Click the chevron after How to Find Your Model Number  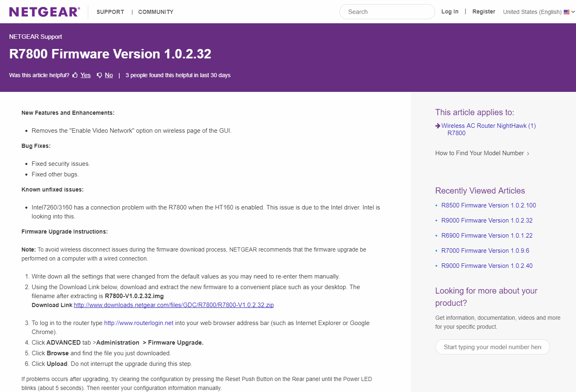[528, 154]
